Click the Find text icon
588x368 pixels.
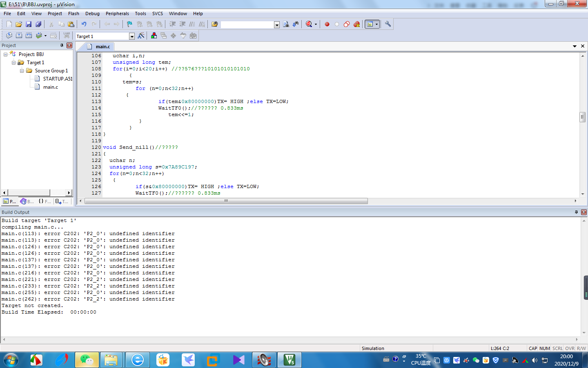(286, 24)
